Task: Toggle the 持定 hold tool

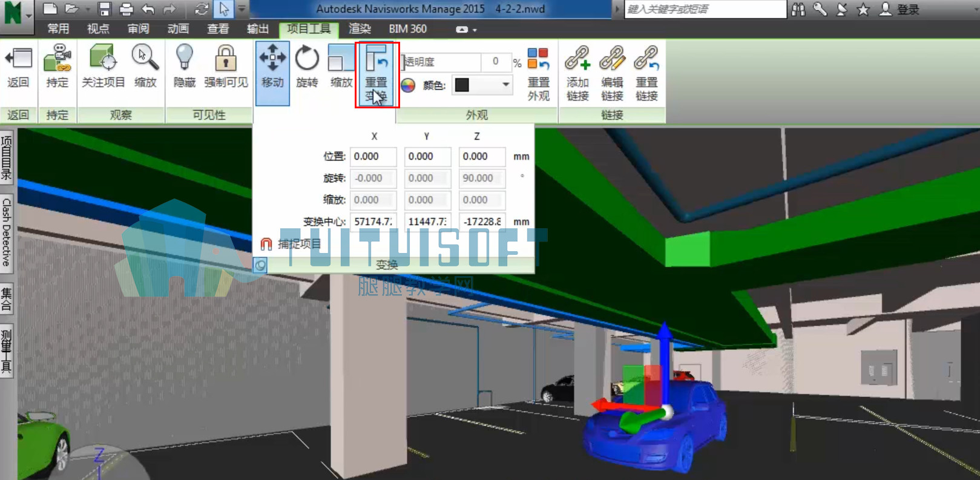Action: (58, 67)
